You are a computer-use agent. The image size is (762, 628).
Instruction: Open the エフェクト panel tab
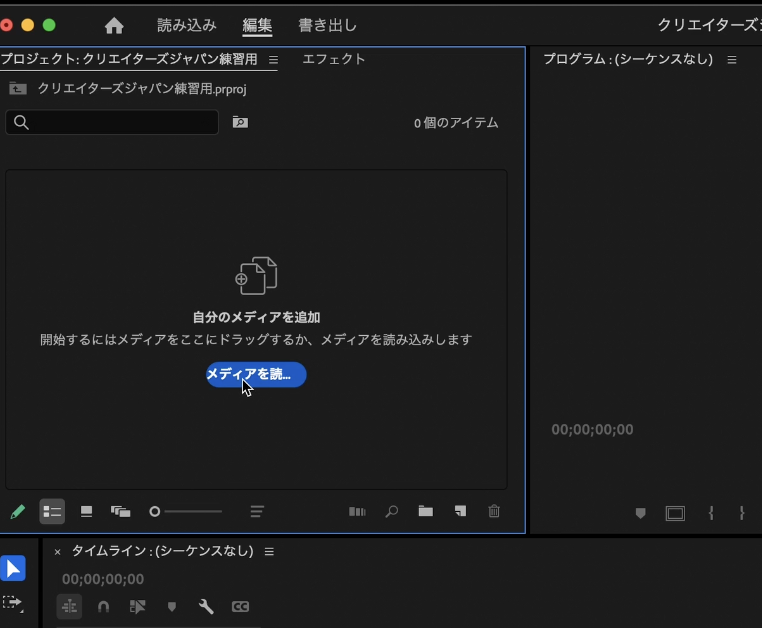334,59
